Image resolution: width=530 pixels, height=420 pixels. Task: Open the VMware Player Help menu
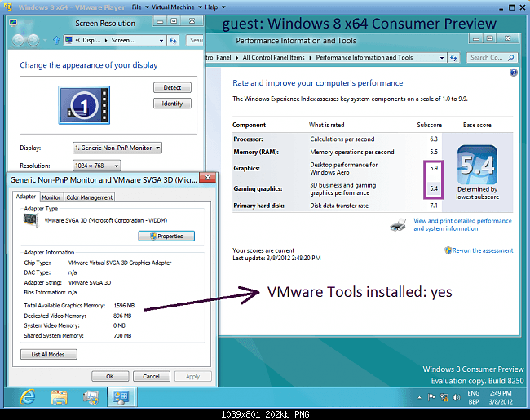(211, 7)
